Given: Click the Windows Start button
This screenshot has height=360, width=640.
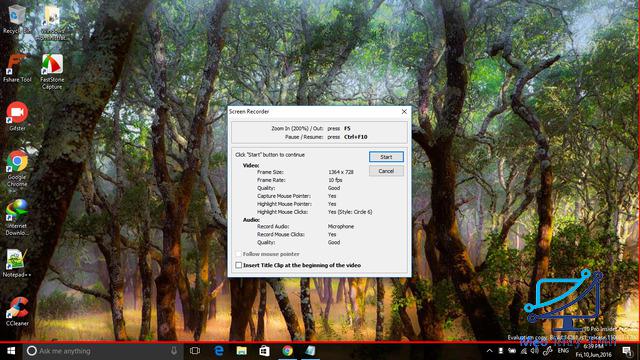Looking at the screenshot, I should [x=11, y=351].
